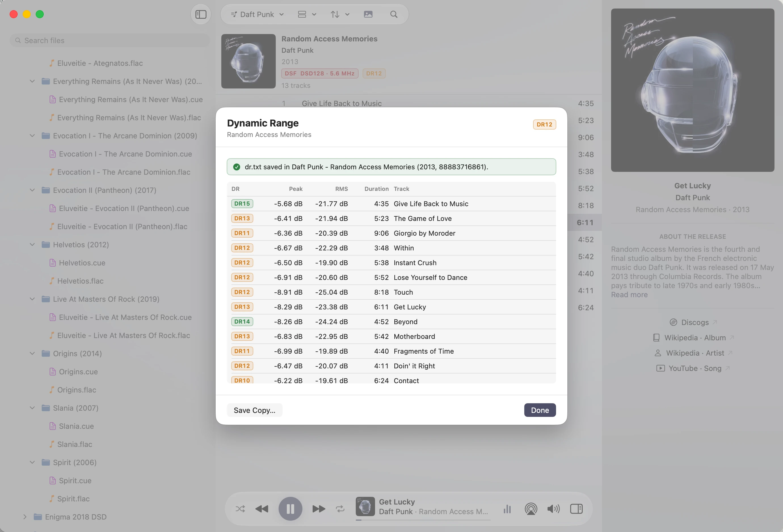Collapse the Evocation II (Pantheon) folder
The height and width of the screenshot is (532, 783).
coord(32,190)
